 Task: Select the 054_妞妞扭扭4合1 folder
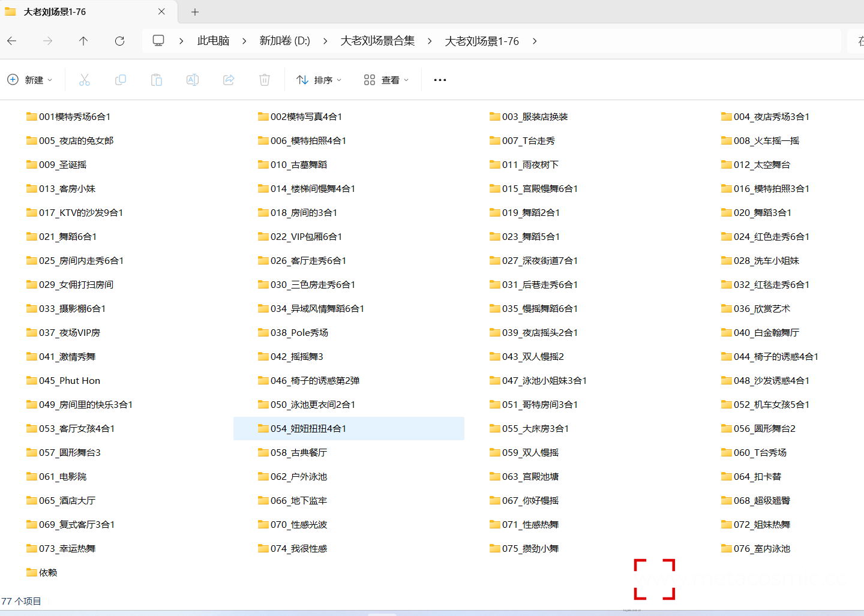pyautogui.click(x=308, y=428)
